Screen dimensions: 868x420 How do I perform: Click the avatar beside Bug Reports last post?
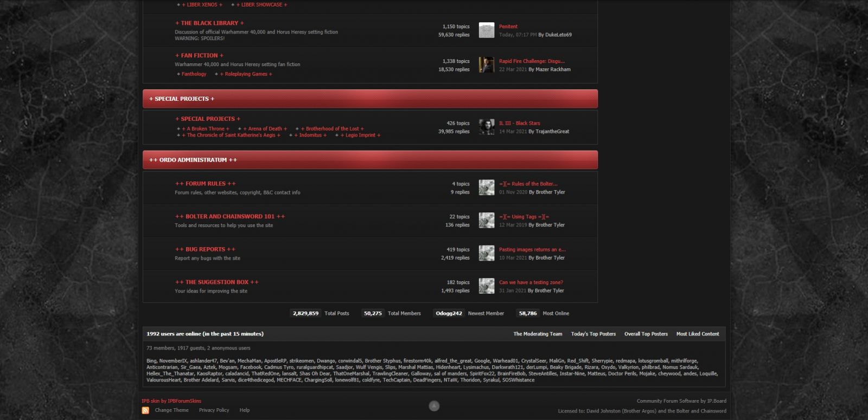(x=486, y=253)
